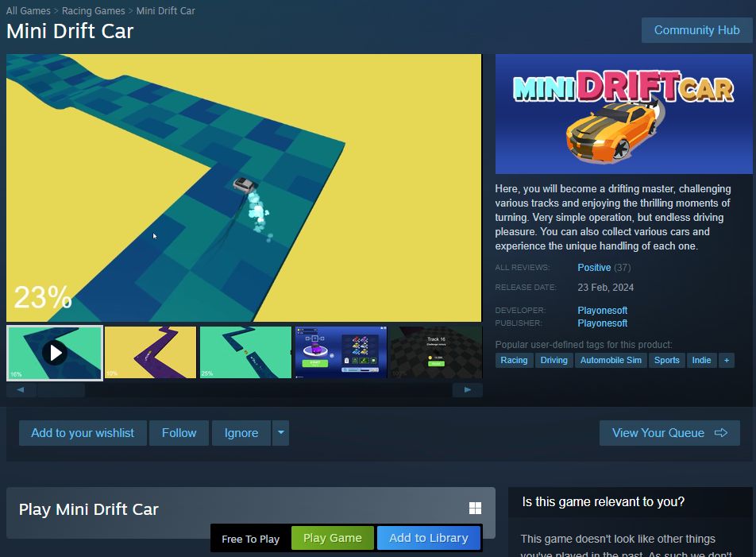Select the 25% green track screenshot thumbnail
The height and width of the screenshot is (557, 756).
tap(245, 353)
